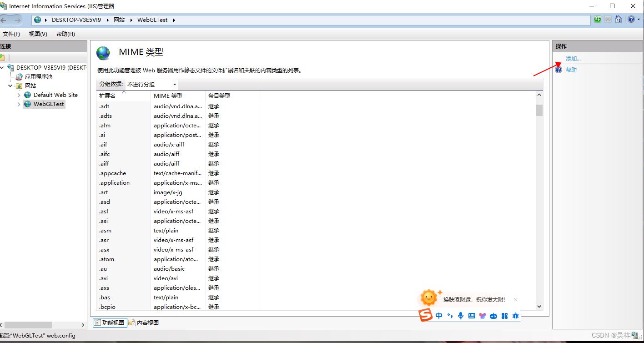Screen dimensions: 644x343
Task: Click the Sogou AI assistant icon
Action: pos(515,316)
